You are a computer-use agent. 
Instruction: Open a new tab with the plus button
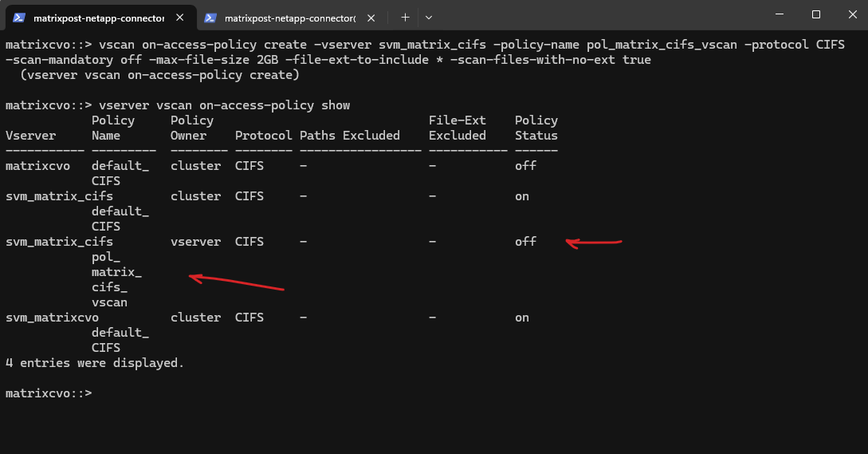(405, 17)
